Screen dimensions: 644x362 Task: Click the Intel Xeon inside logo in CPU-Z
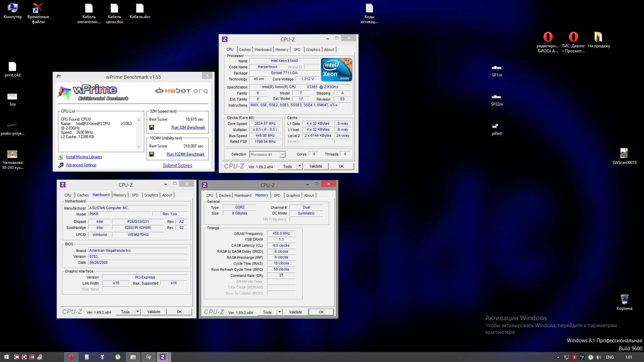coord(336,70)
